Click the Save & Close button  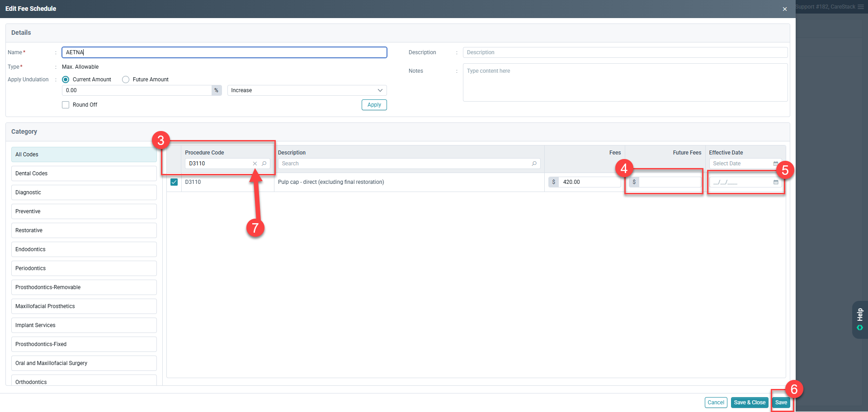(x=750, y=403)
